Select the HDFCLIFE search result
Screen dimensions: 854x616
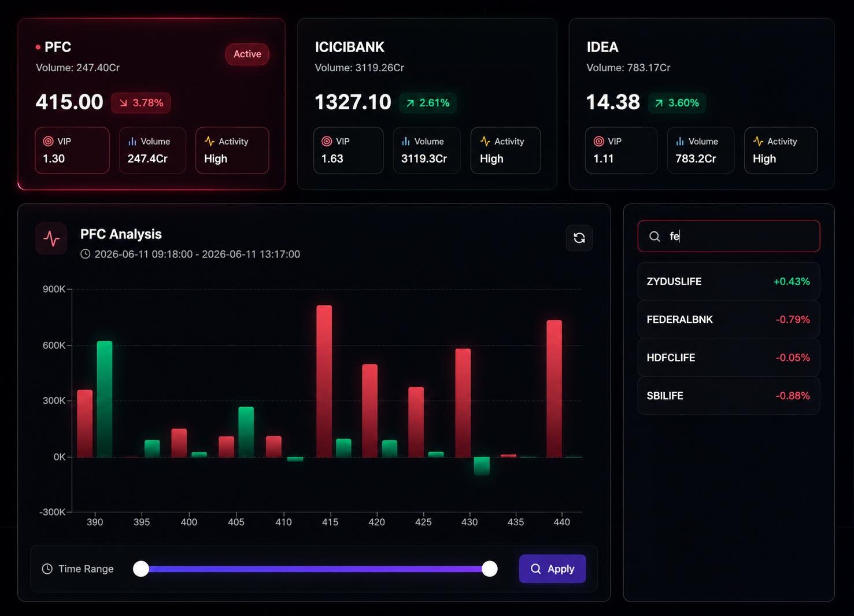[x=729, y=357]
